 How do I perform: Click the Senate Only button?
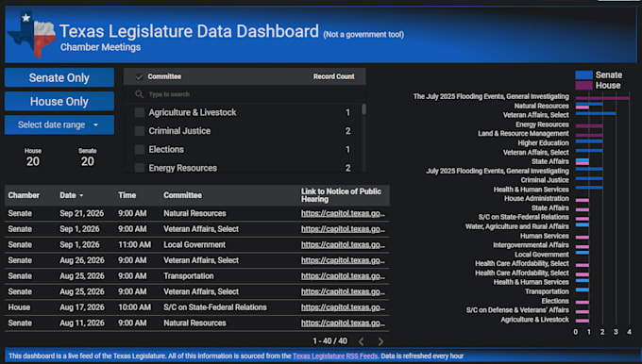[x=59, y=77]
